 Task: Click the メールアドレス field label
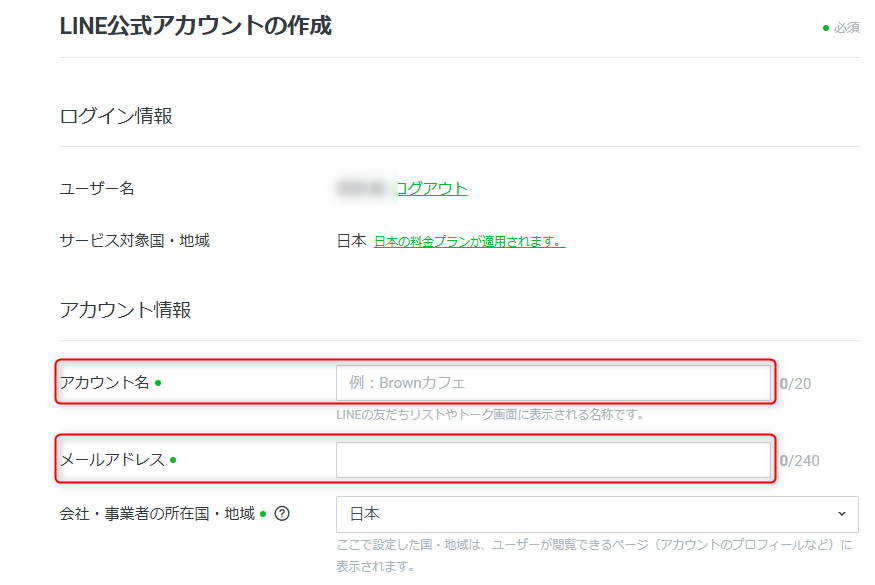[x=112, y=460]
